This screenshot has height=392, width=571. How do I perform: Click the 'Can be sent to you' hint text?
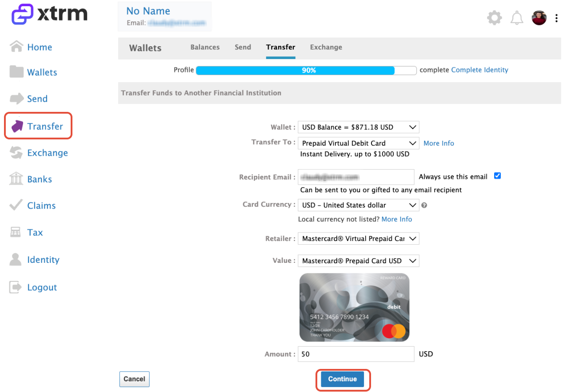(x=381, y=190)
